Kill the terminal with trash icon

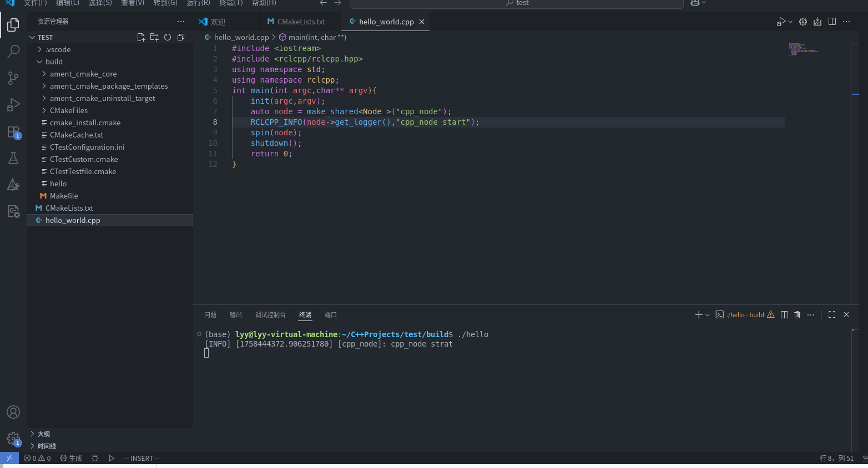[798, 314]
